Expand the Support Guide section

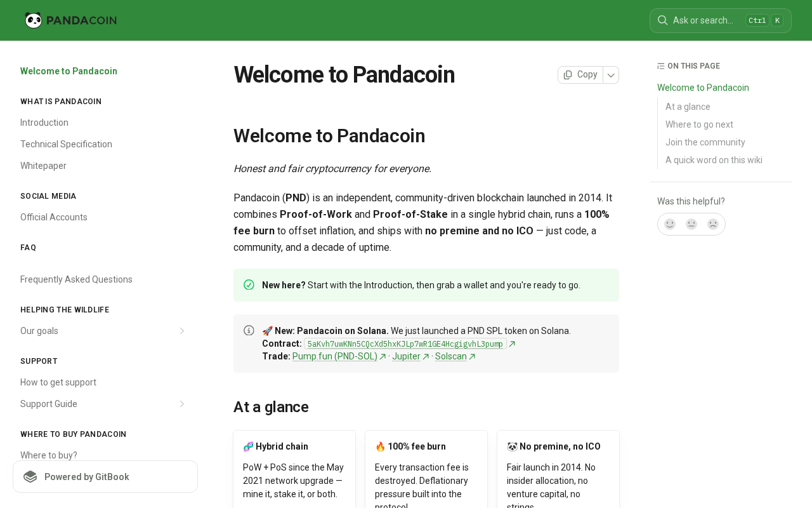tap(182, 404)
